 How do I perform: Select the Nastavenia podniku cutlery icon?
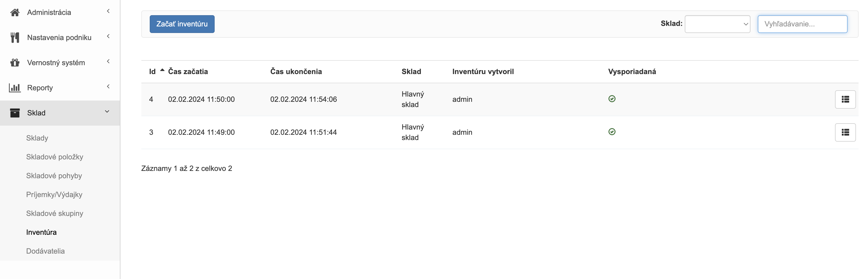14,37
